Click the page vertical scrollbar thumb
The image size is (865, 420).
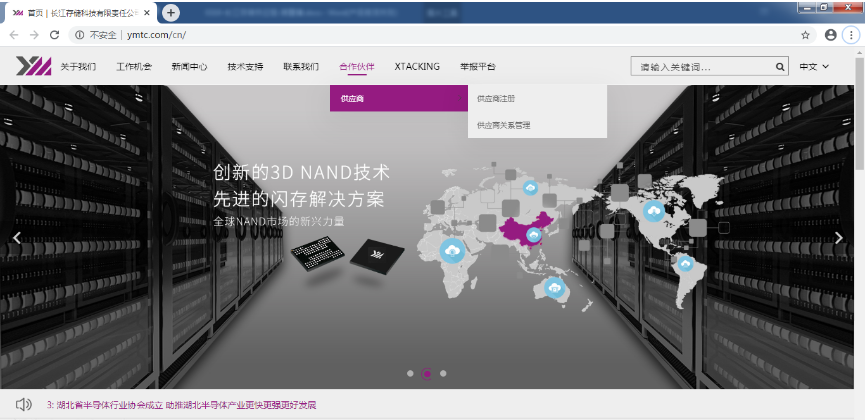859,113
